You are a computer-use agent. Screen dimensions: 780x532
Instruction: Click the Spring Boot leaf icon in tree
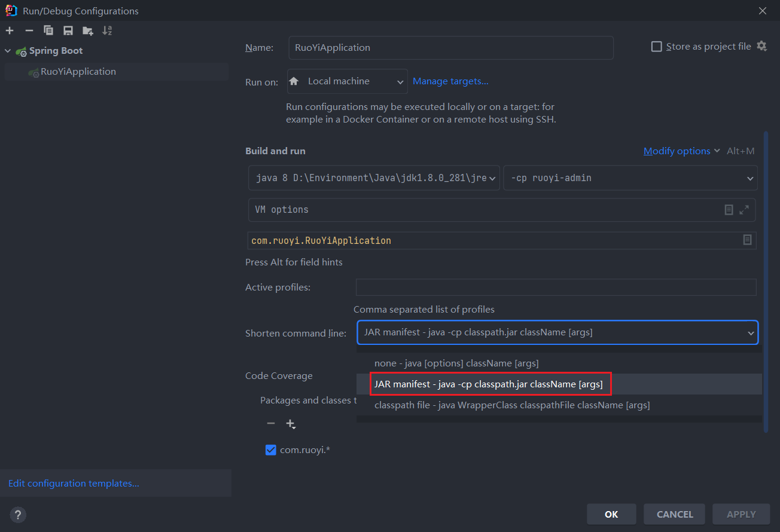click(x=21, y=51)
